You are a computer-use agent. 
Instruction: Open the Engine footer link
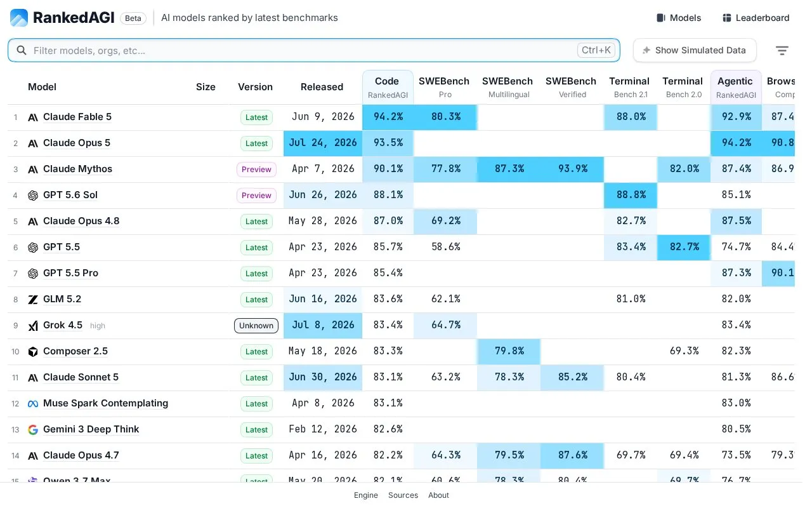click(x=366, y=495)
